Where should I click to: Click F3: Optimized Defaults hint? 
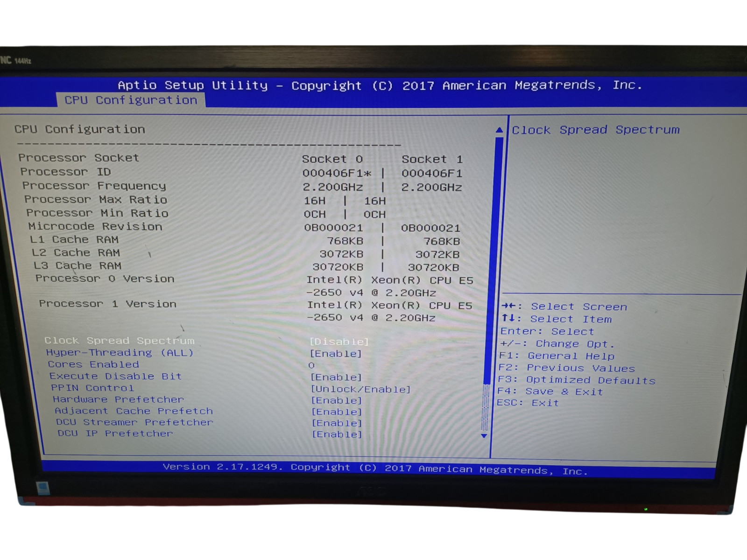[x=577, y=380]
